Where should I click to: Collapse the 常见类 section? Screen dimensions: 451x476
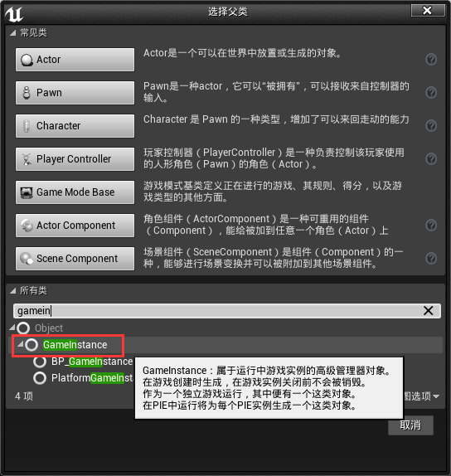pos(12,33)
